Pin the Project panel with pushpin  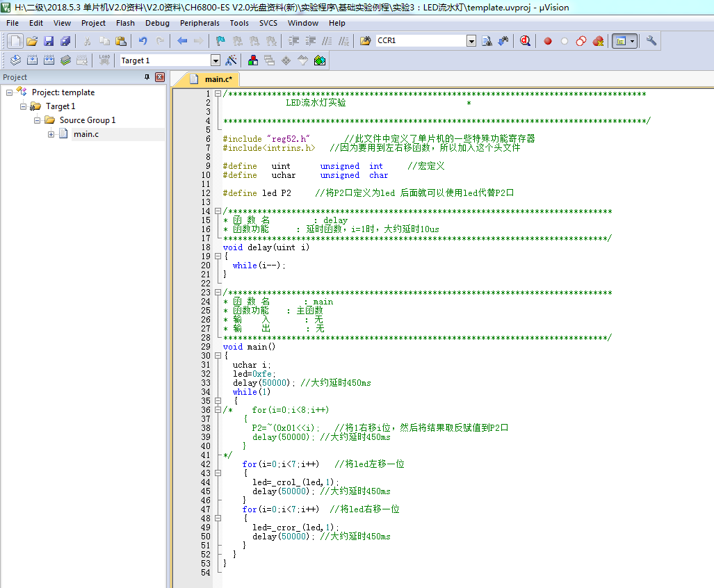(x=147, y=77)
